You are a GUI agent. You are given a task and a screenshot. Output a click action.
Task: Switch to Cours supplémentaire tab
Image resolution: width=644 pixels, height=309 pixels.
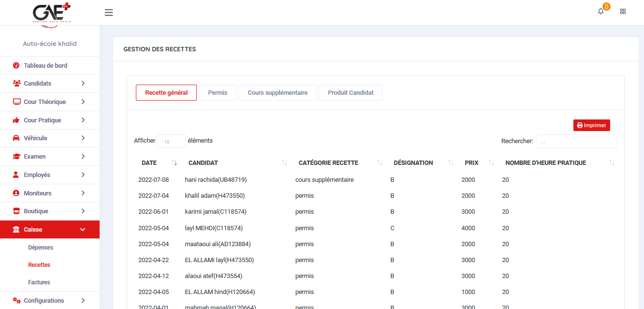tap(278, 92)
